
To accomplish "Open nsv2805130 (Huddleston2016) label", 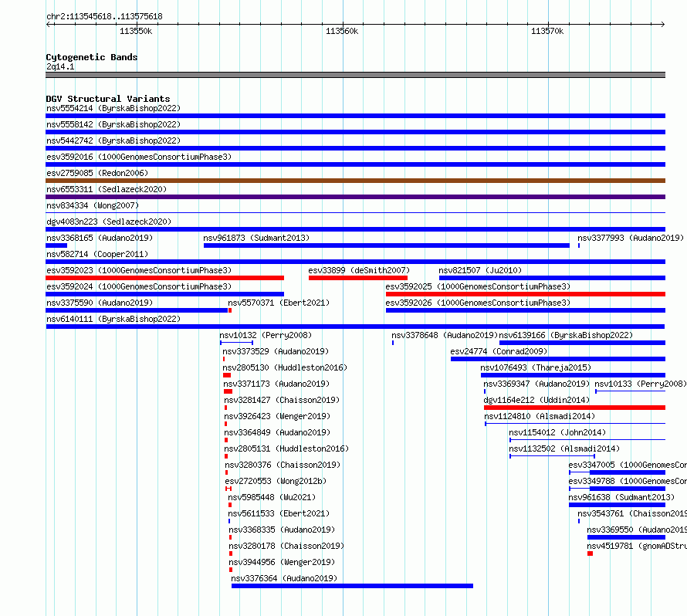I will 285,367.
